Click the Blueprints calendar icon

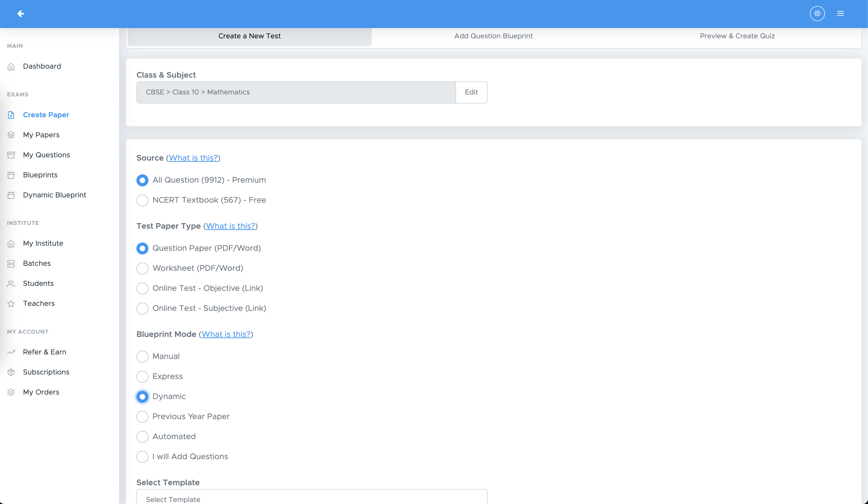[11, 175]
